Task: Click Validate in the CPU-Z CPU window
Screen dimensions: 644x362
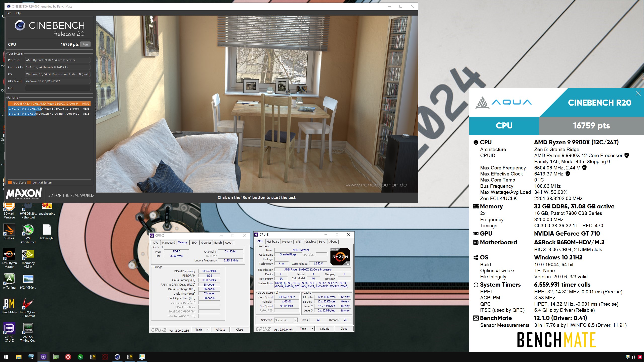Action: [x=325, y=329]
